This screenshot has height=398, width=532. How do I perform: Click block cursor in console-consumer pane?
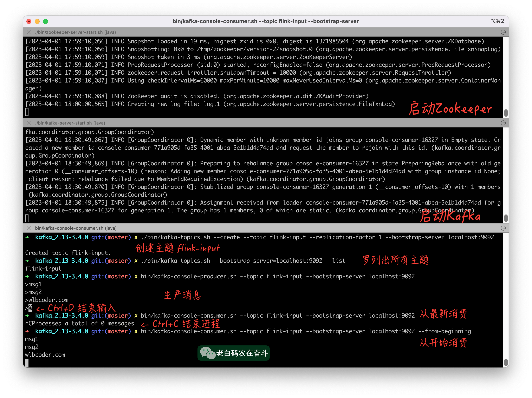[x=27, y=363]
